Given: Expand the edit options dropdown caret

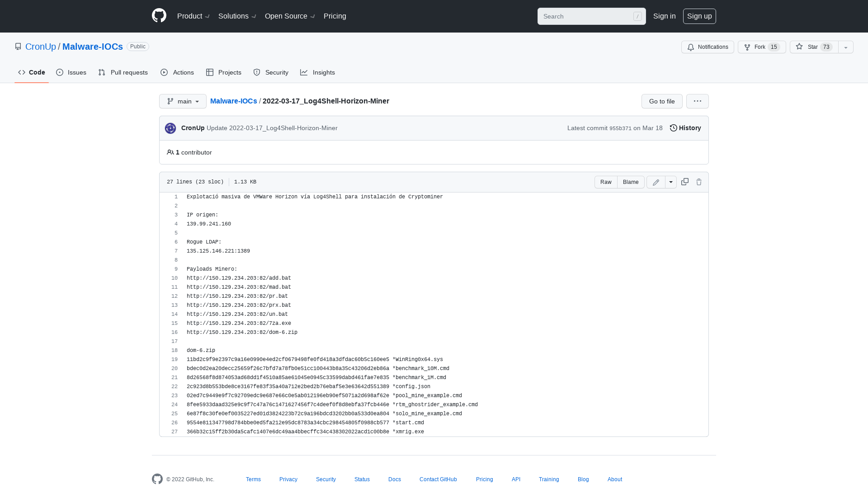Looking at the screenshot, I should (x=671, y=182).
